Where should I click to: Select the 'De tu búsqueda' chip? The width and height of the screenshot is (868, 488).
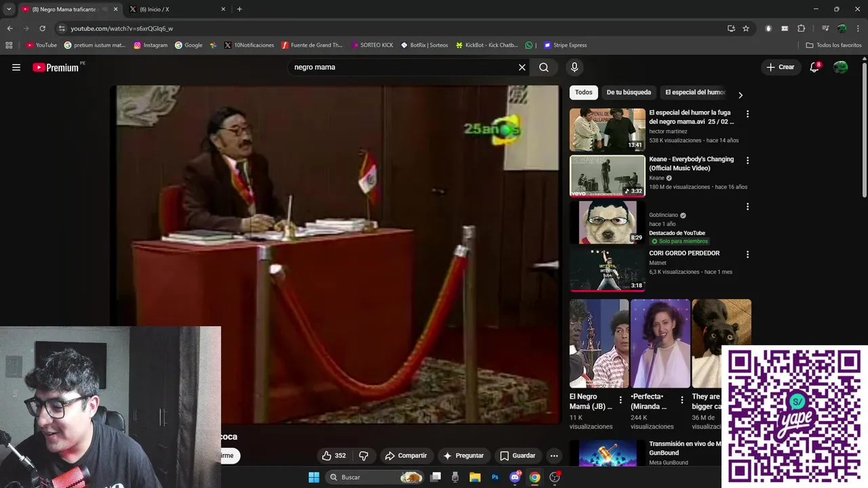click(x=629, y=92)
